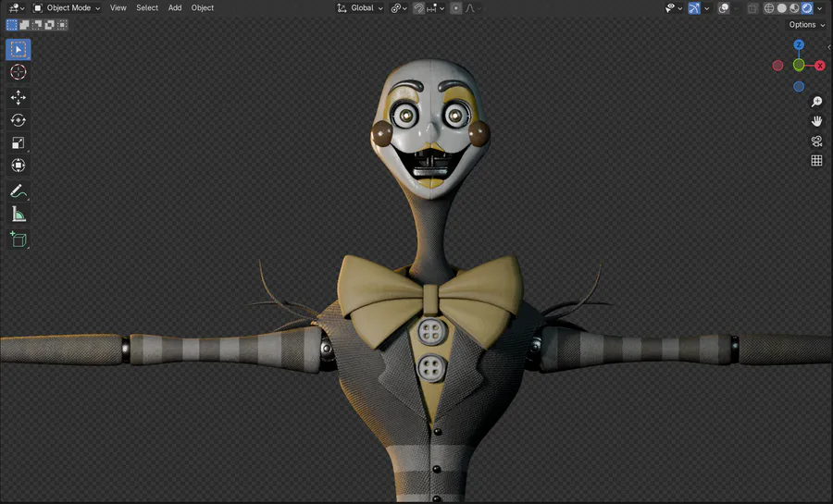Toggle snapping magnet icon

[x=418, y=8]
